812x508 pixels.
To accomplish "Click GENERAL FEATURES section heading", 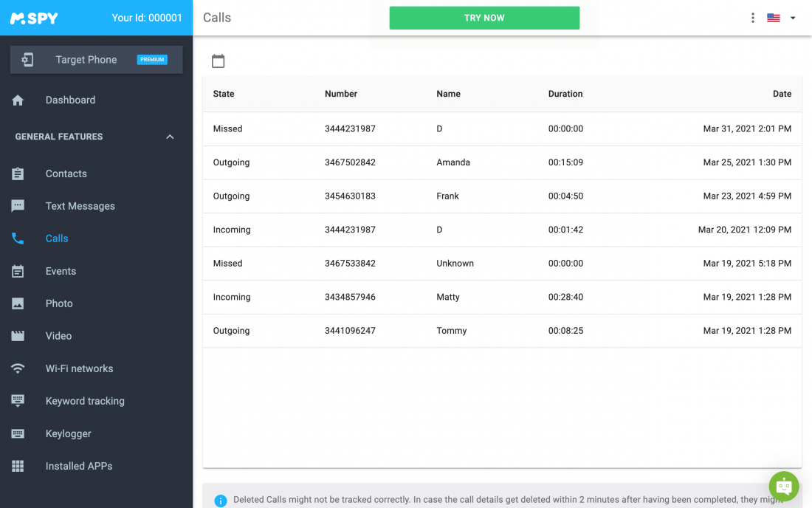I will tap(59, 137).
